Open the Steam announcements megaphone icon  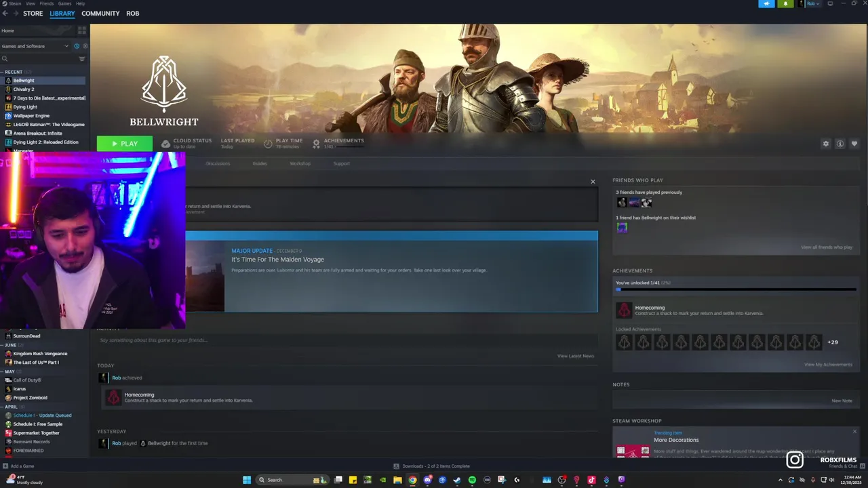pyautogui.click(x=766, y=3)
